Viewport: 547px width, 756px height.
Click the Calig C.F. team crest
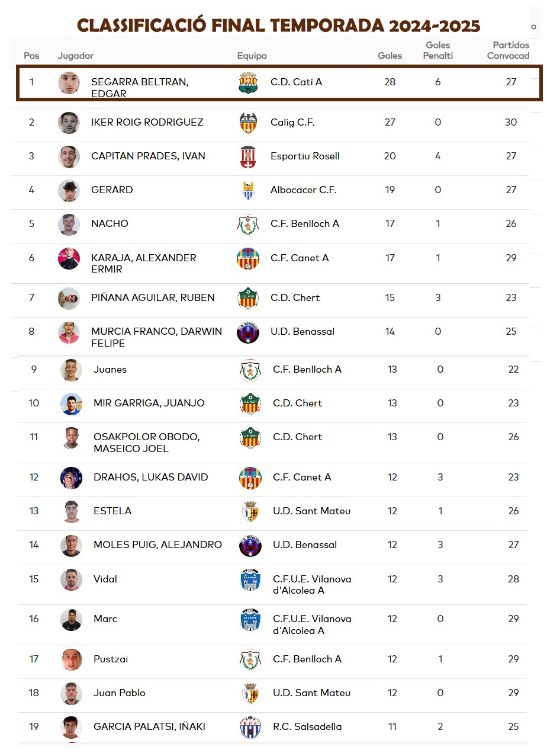(248, 123)
